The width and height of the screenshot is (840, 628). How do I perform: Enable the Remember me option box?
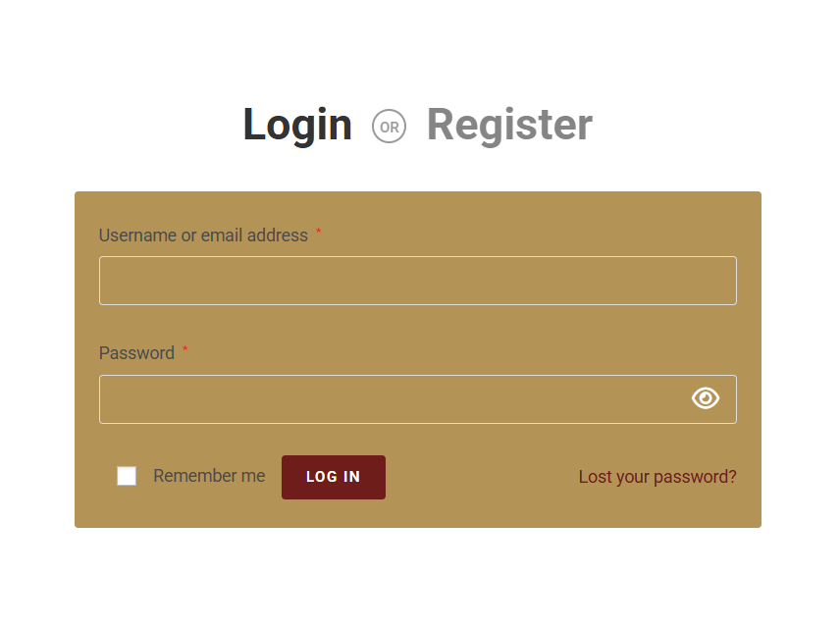[x=127, y=476]
